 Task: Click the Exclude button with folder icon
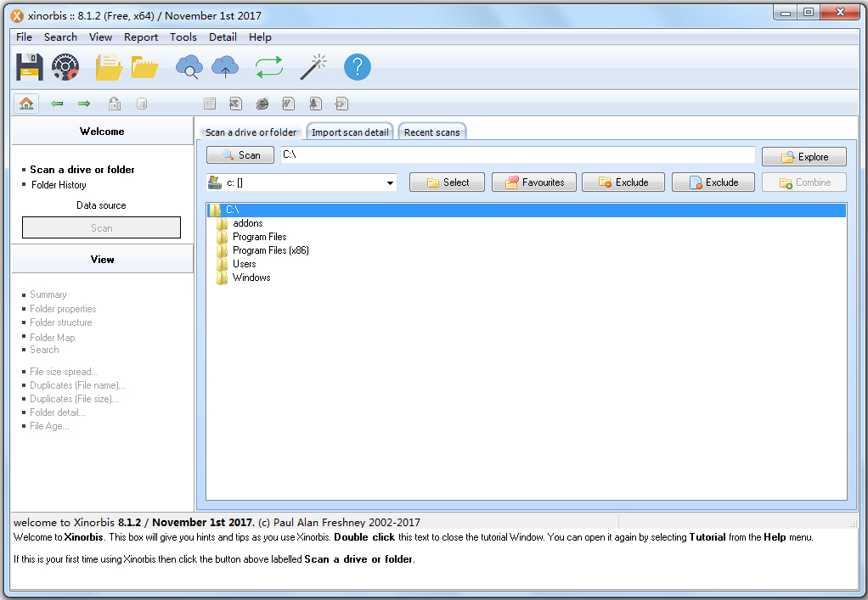[x=623, y=182]
